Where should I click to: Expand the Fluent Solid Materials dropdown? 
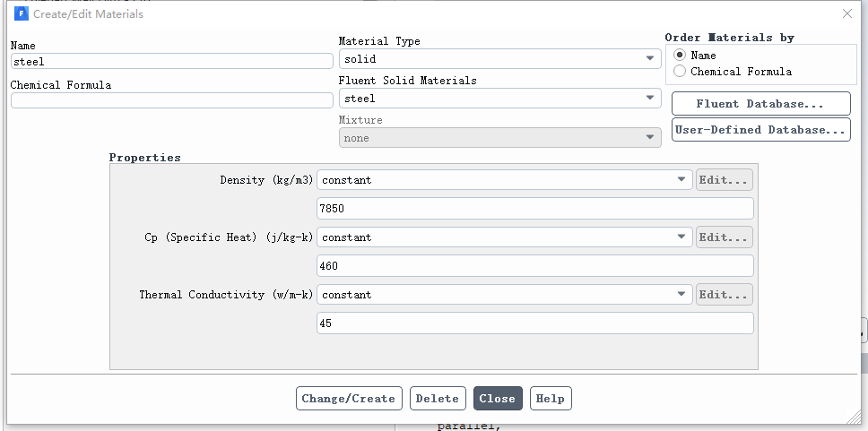click(499, 99)
